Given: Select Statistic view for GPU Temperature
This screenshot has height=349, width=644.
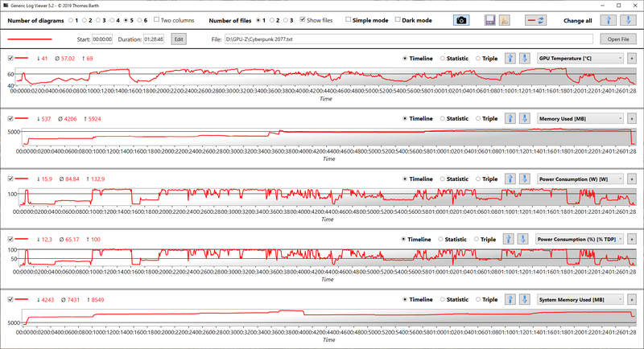Looking at the screenshot, I should point(442,58).
